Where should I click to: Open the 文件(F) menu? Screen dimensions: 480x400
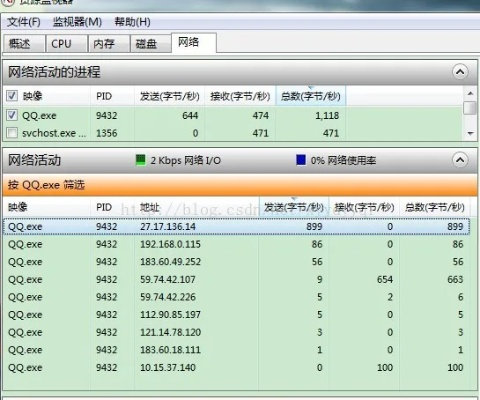pos(24,22)
